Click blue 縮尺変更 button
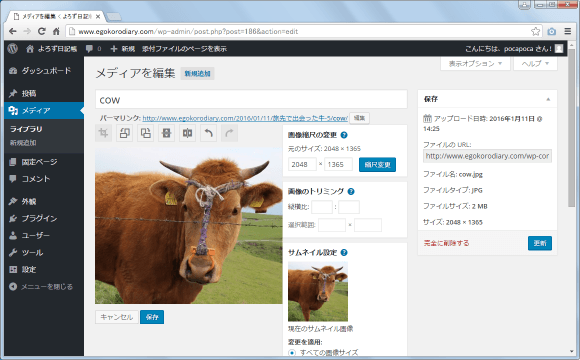This screenshot has width=580, height=360. click(x=377, y=165)
